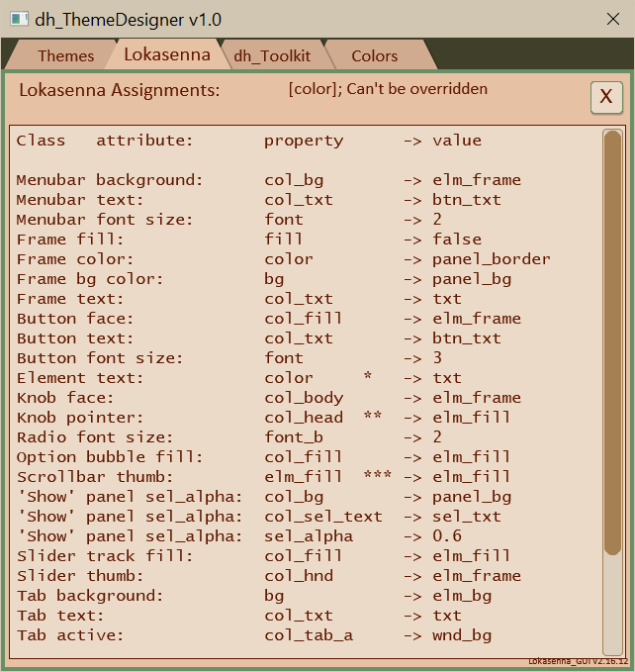Select the 'Button font size:' row
Image resolution: width=635 pixels, height=672 pixels.
(x=228, y=358)
